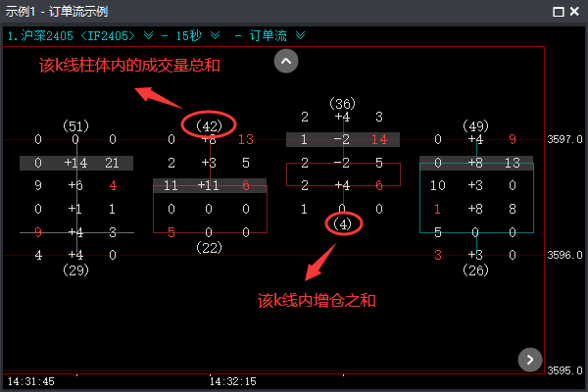
Task: Select the 3596.0 price axis label
Action: (x=565, y=255)
